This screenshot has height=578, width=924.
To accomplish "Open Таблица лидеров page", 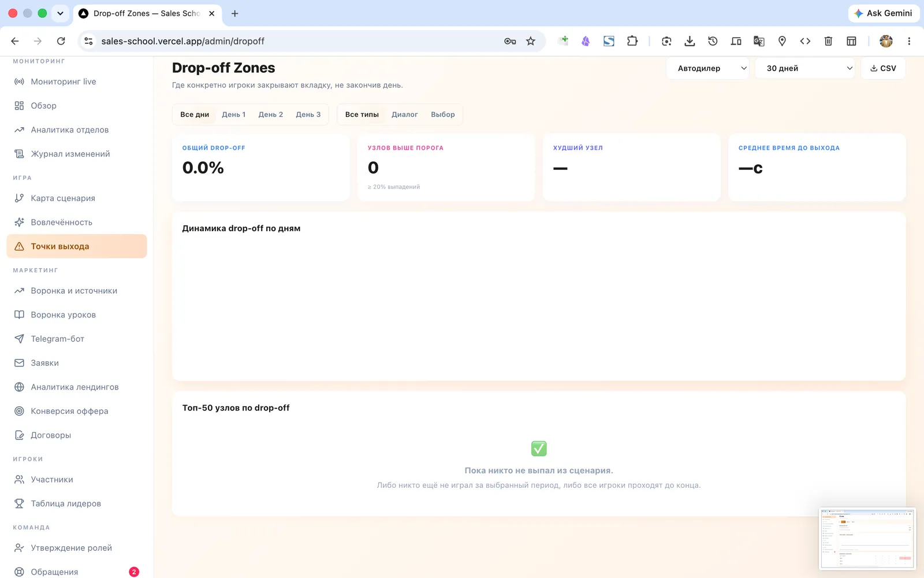I will (76, 503).
